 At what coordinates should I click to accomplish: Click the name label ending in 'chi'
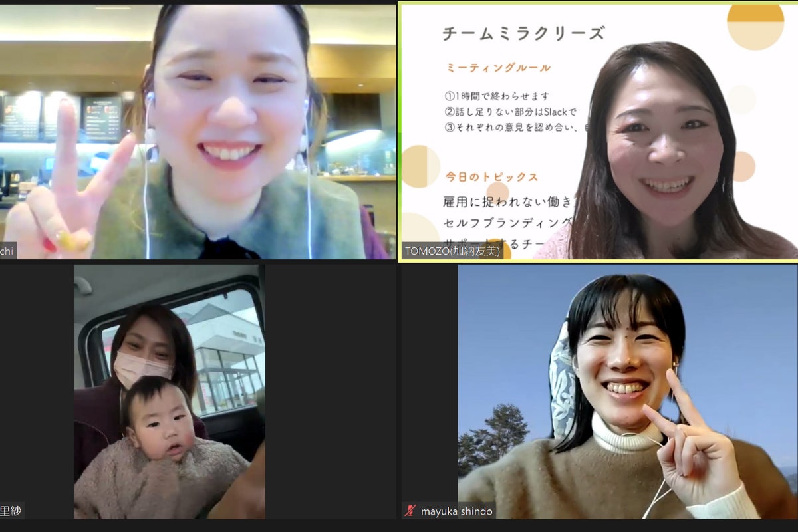click(8, 251)
